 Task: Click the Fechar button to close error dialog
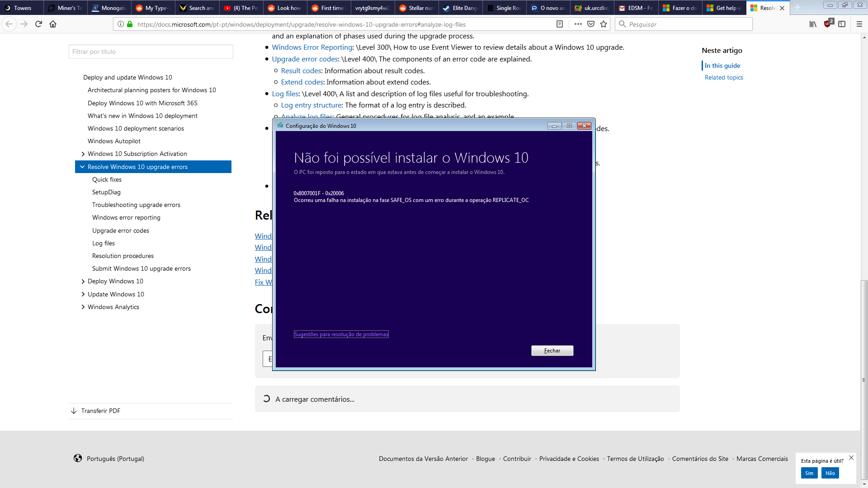(x=552, y=350)
